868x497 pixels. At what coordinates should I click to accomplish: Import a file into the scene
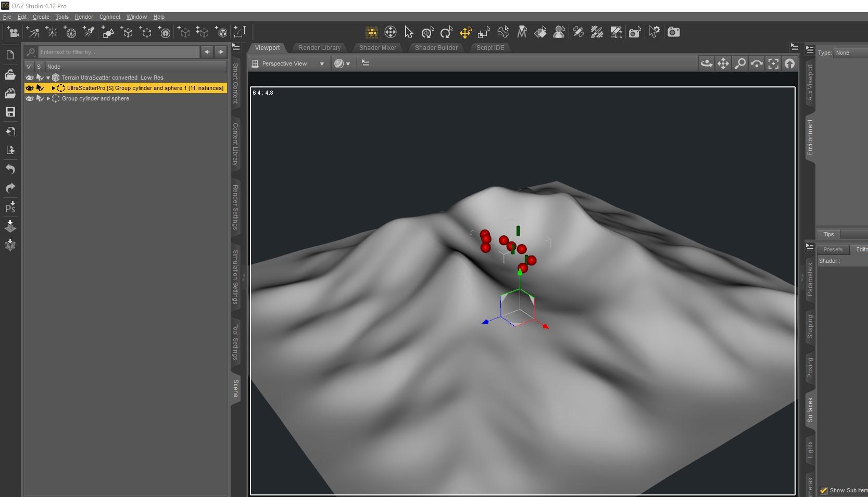coord(10,131)
